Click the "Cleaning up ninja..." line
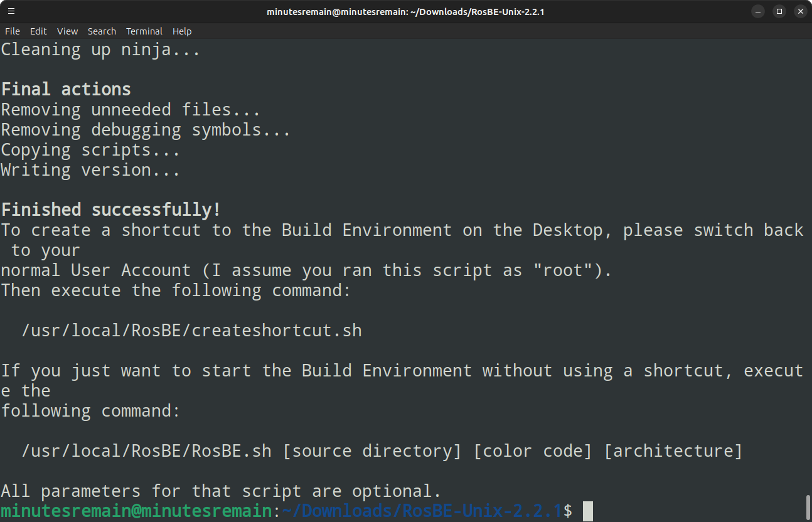Viewport: 812px width, 522px height. pyautogui.click(x=100, y=49)
